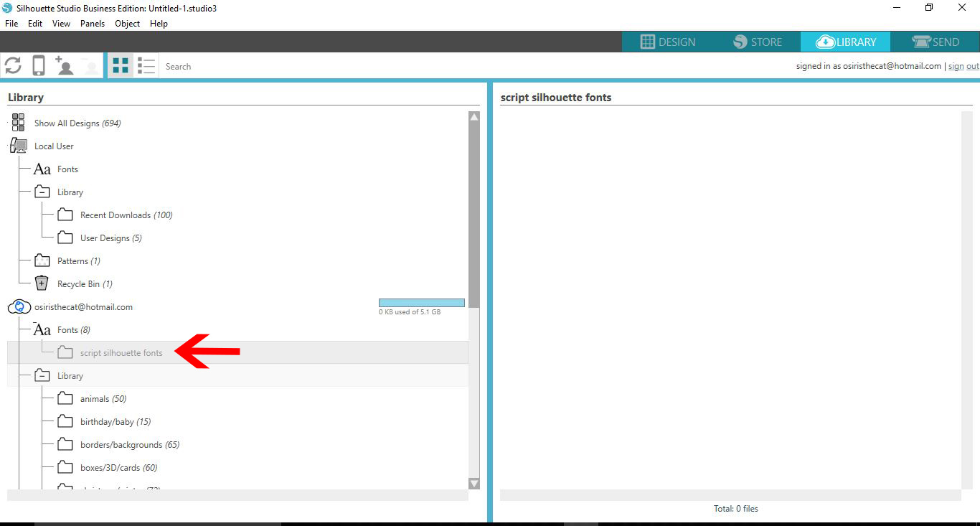The height and width of the screenshot is (526, 980).
Task: Click the Aa icon for Fonts (8)
Action: 42,330
